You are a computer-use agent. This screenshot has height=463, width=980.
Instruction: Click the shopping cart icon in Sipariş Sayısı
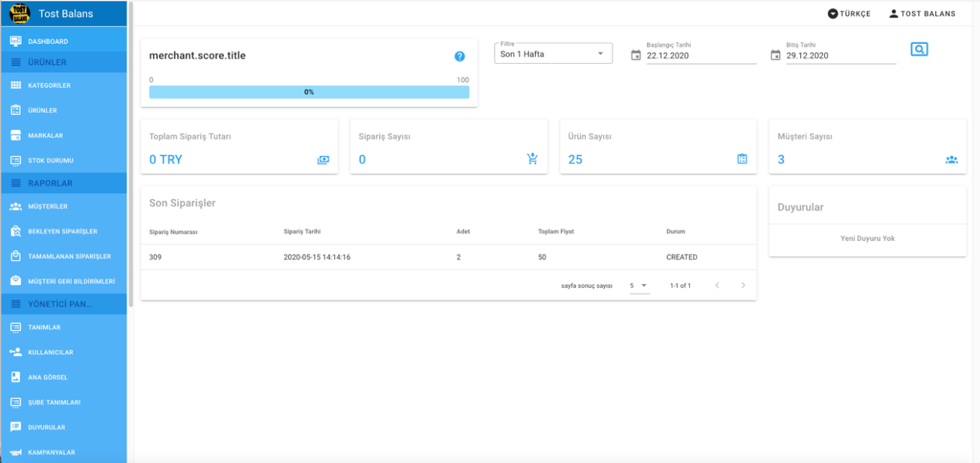(x=532, y=159)
